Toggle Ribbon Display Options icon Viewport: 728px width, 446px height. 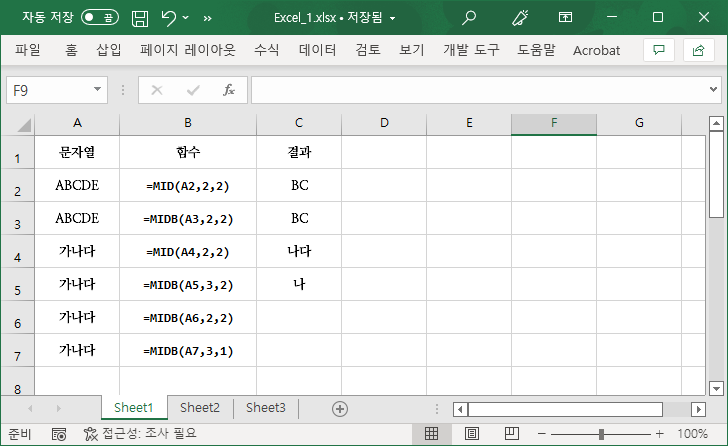[x=565, y=18]
